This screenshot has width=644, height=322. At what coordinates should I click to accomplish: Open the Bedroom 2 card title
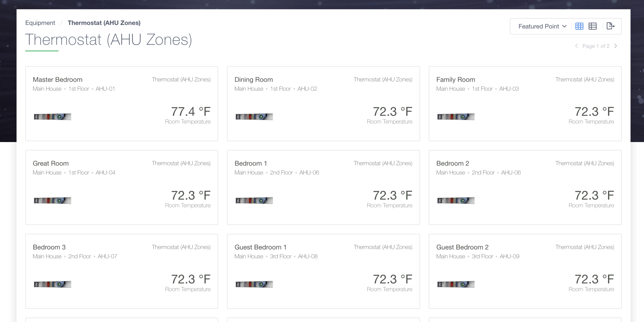click(452, 163)
